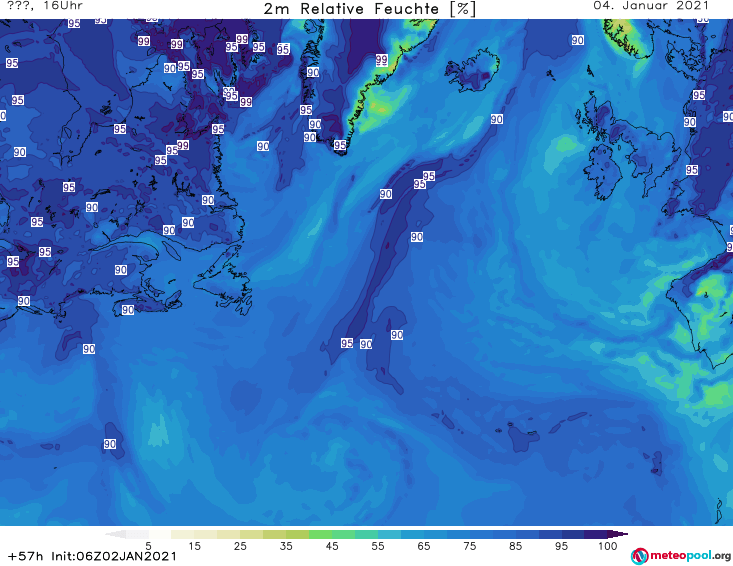This screenshot has width=733, height=566.
Task: Click the color scale label '35'
Action: point(286,546)
